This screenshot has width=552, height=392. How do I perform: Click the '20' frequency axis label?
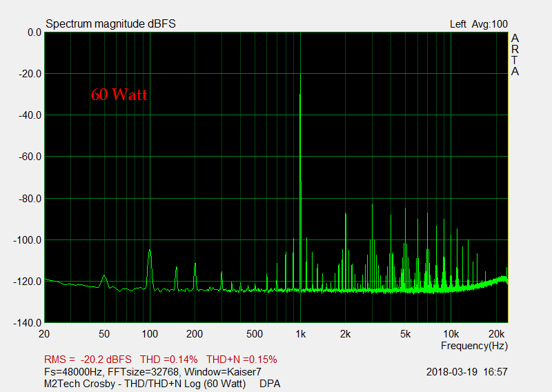(x=44, y=334)
